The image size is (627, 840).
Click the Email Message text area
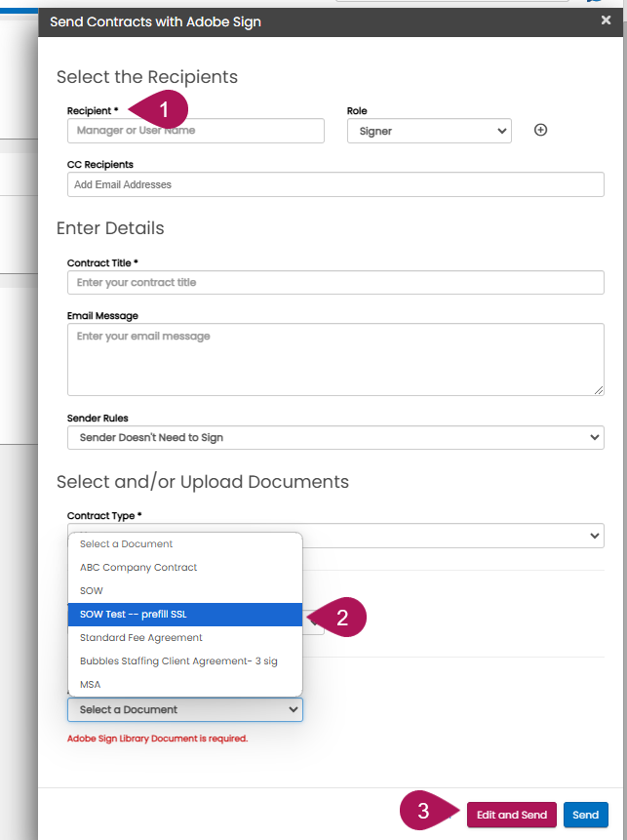(x=335, y=359)
